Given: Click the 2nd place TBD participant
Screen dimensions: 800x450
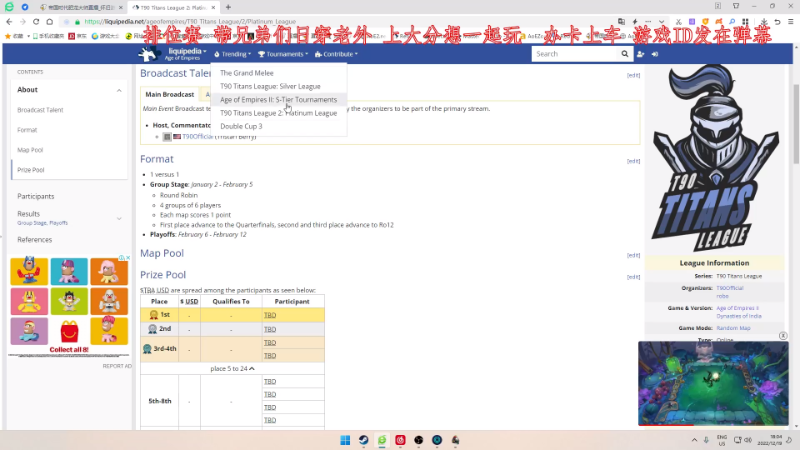Looking at the screenshot, I should [x=270, y=330].
